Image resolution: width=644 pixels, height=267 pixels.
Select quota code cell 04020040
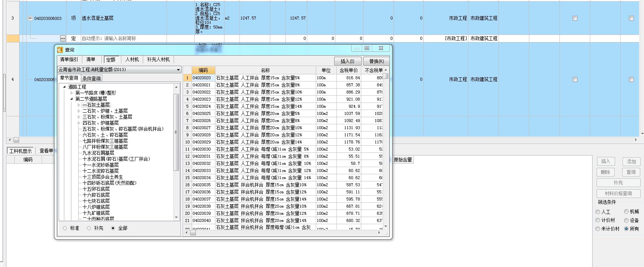pos(203,220)
